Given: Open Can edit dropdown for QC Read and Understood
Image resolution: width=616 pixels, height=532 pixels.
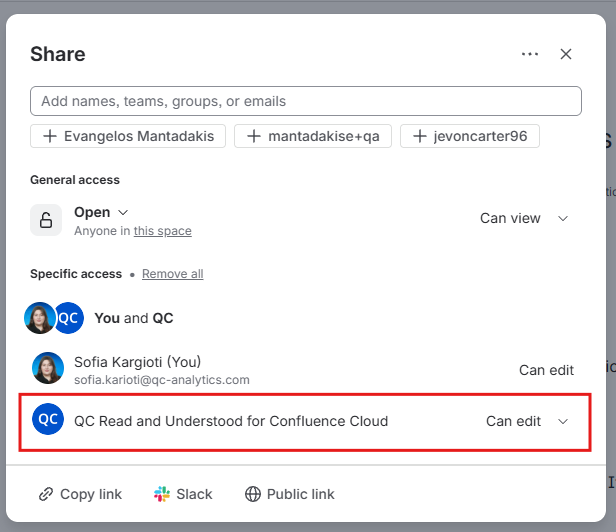Looking at the screenshot, I should pos(527,421).
